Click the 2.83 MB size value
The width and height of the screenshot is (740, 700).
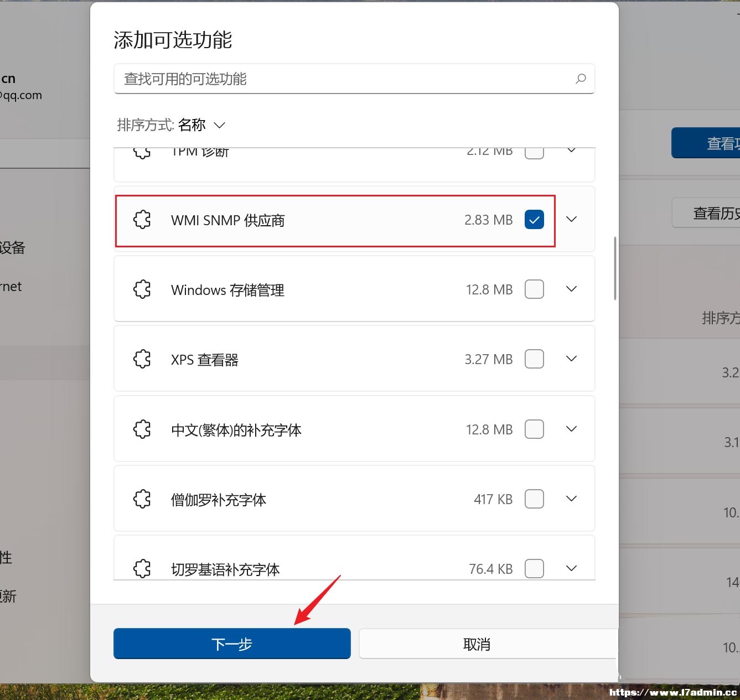tap(489, 220)
